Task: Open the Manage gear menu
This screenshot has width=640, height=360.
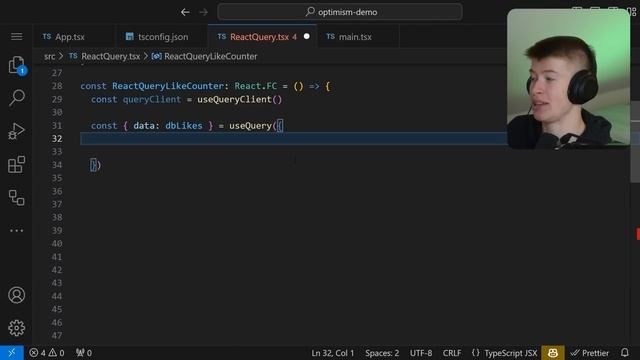Action: pyautogui.click(x=16, y=328)
